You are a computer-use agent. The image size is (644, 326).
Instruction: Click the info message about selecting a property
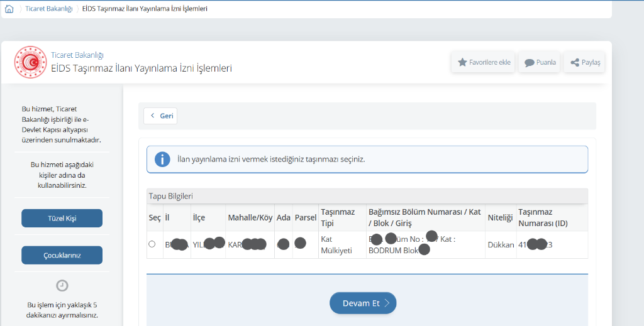[271, 159]
